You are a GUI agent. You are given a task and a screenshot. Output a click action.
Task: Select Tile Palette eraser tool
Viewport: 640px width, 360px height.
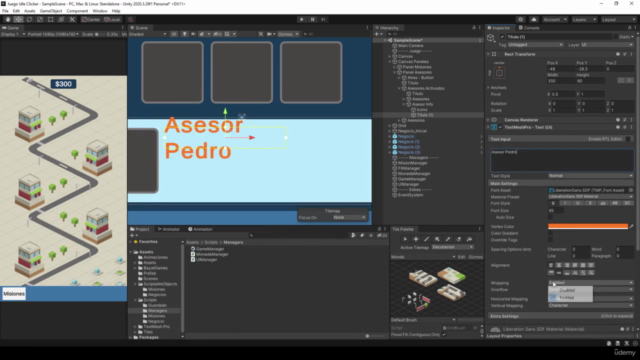click(458, 239)
